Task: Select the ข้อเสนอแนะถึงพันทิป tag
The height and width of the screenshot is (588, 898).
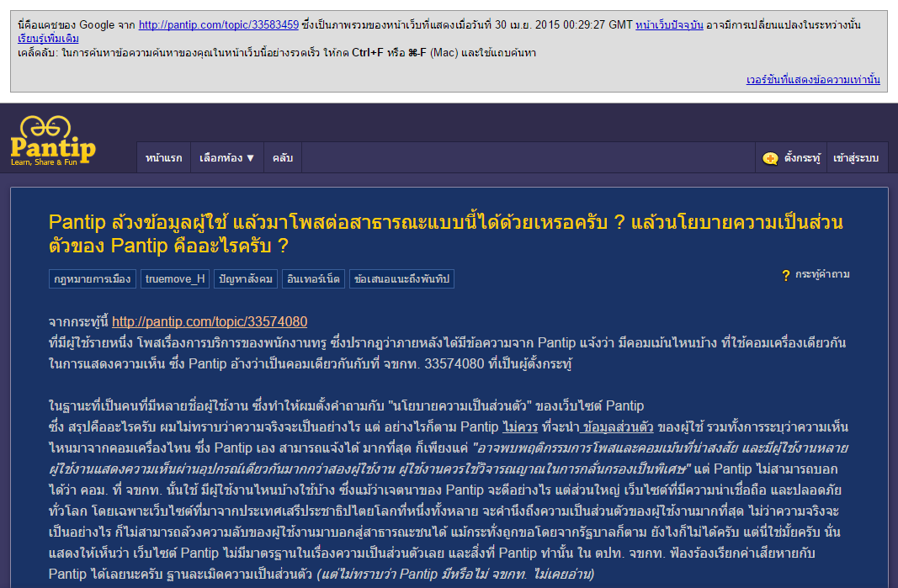Action: point(401,278)
